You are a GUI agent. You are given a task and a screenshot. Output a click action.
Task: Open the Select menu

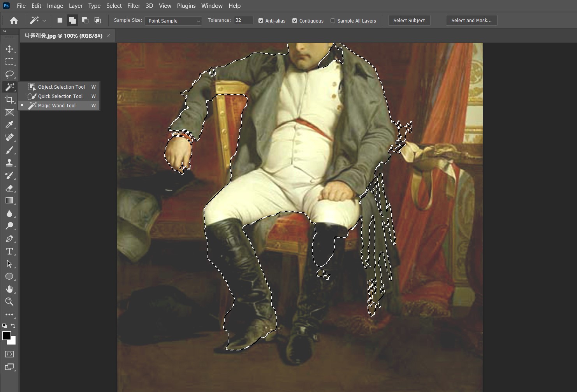click(114, 6)
